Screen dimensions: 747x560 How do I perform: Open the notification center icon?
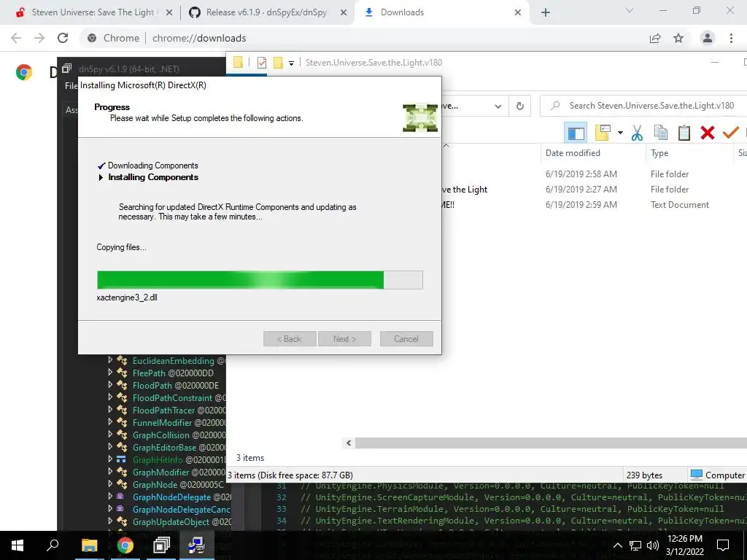tap(723, 545)
